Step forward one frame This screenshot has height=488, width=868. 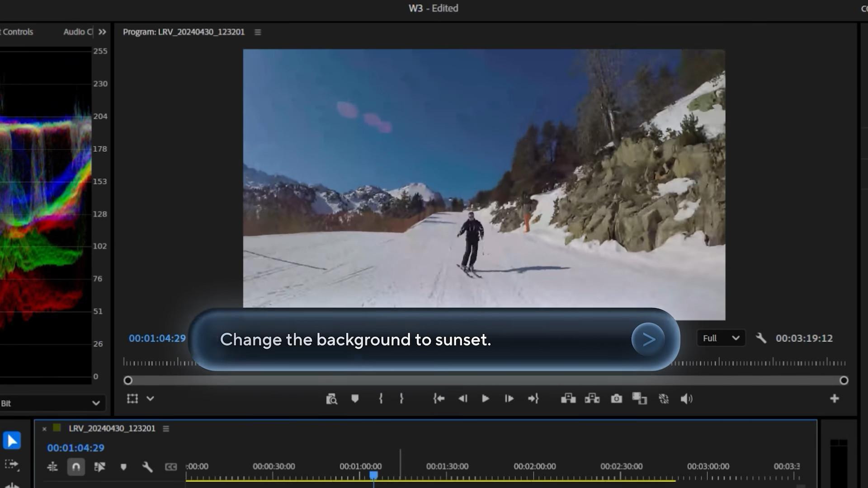point(509,399)
